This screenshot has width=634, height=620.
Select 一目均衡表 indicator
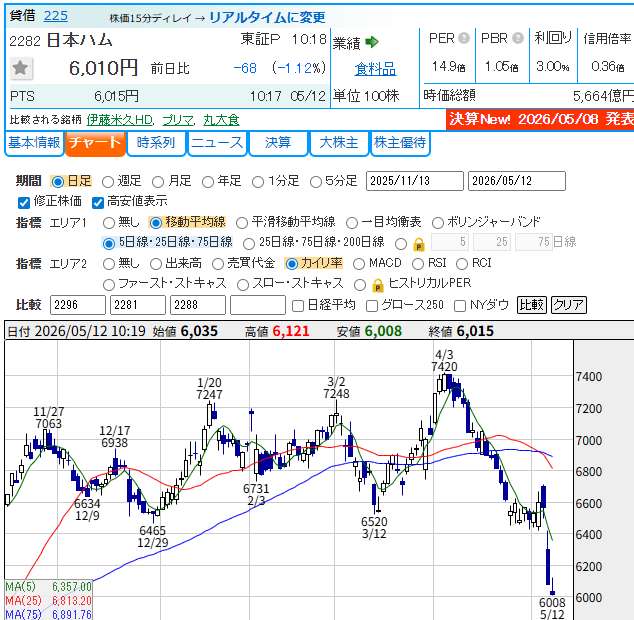pos(352,223)
